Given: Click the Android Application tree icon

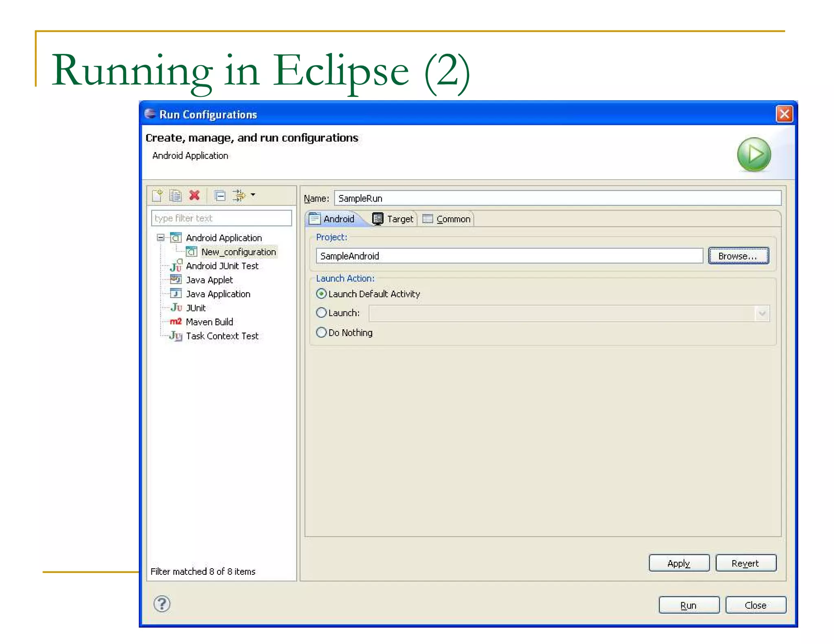Looking at the screenshot, I should click(176, 237).
